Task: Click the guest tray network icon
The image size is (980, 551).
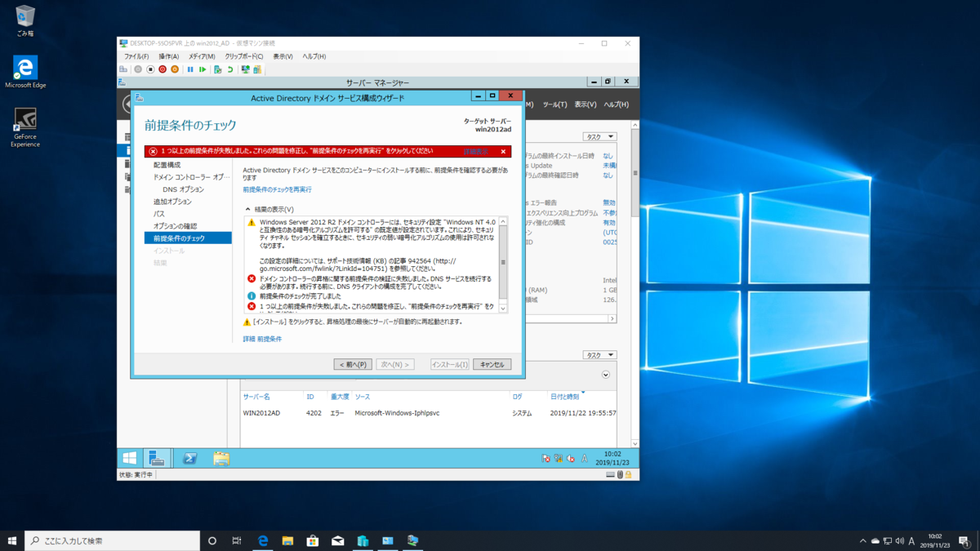Action: point(558,459)
